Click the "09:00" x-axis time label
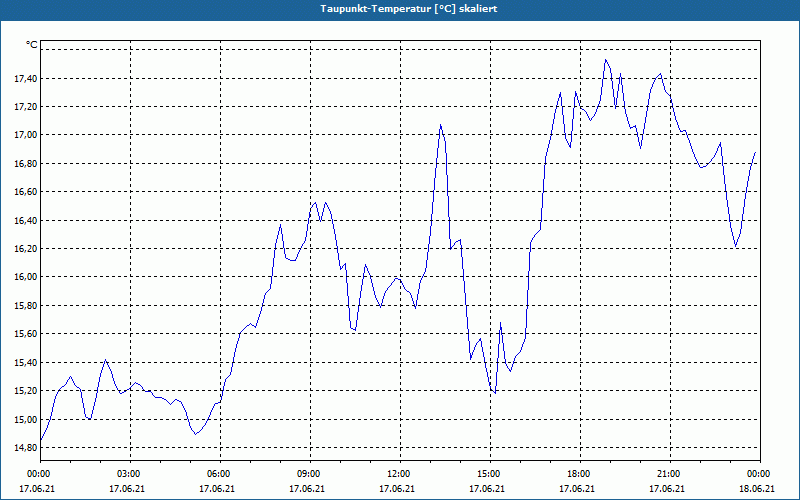 (x=310, y=474)
